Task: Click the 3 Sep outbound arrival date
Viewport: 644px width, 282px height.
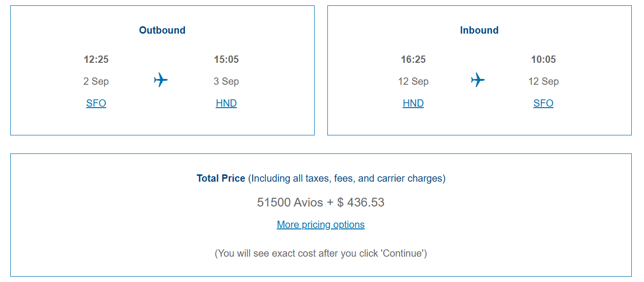Action: point(226,81)
